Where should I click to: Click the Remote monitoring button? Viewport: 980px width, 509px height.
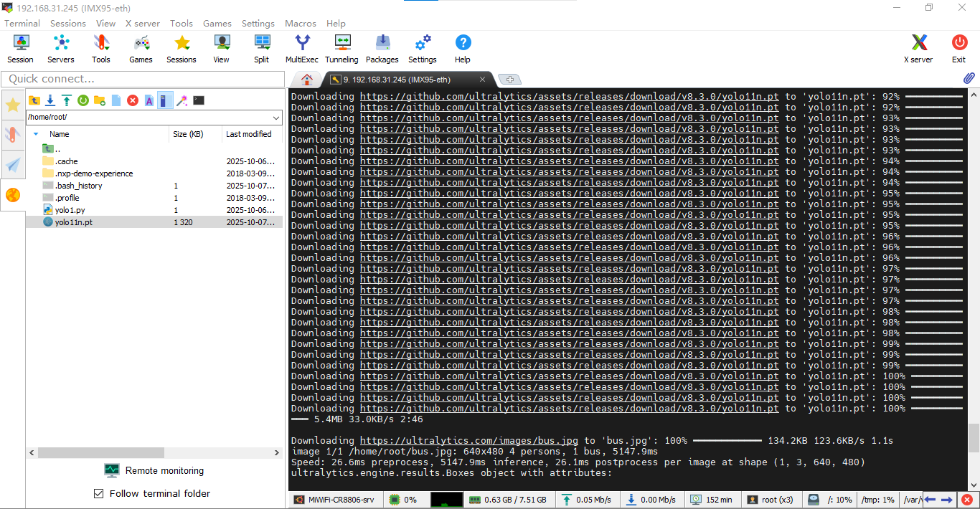(x=154, y=471)
